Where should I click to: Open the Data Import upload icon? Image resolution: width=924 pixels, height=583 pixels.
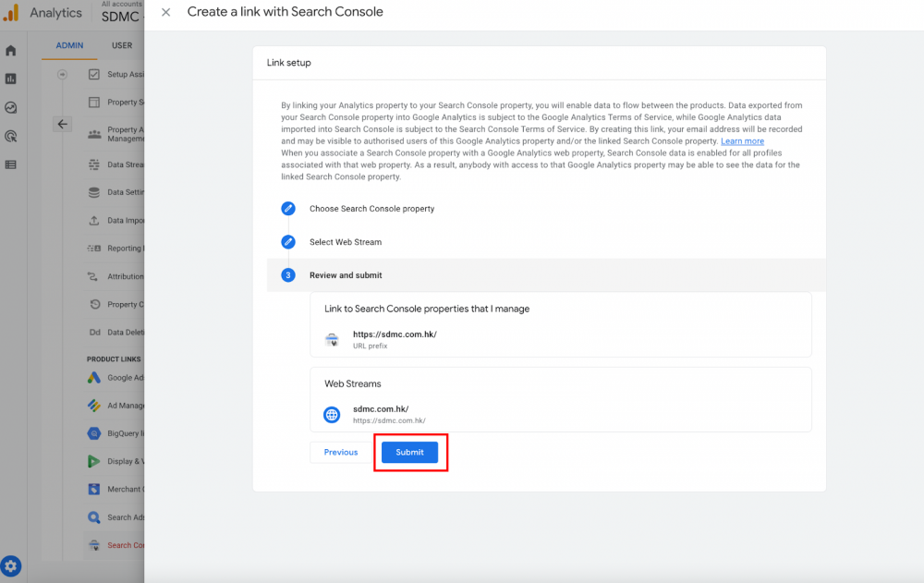(x=93, y=221)
